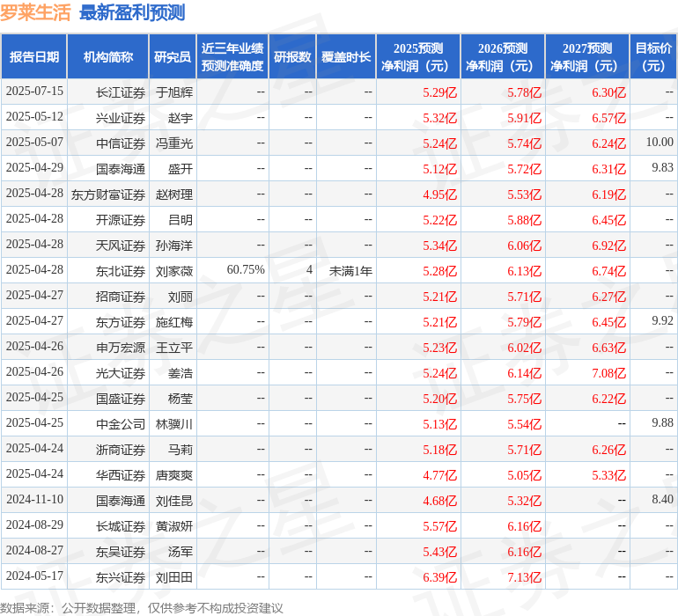Click the 6.92亿 forecast value

click(x=608, y=246)
